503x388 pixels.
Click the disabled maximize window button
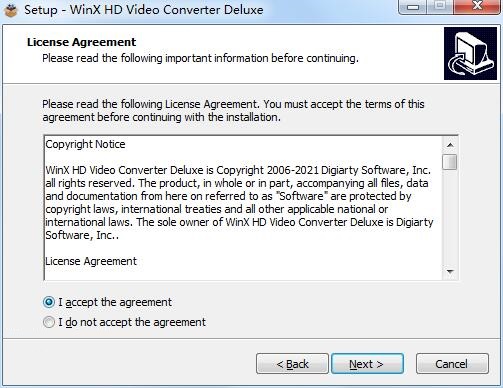(440, 6)
